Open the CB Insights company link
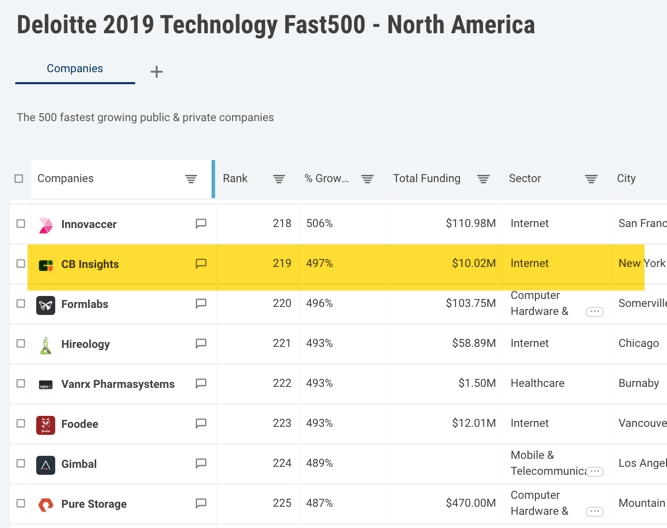The height and width of the screenshot is (528, 667). pos(90,264)
